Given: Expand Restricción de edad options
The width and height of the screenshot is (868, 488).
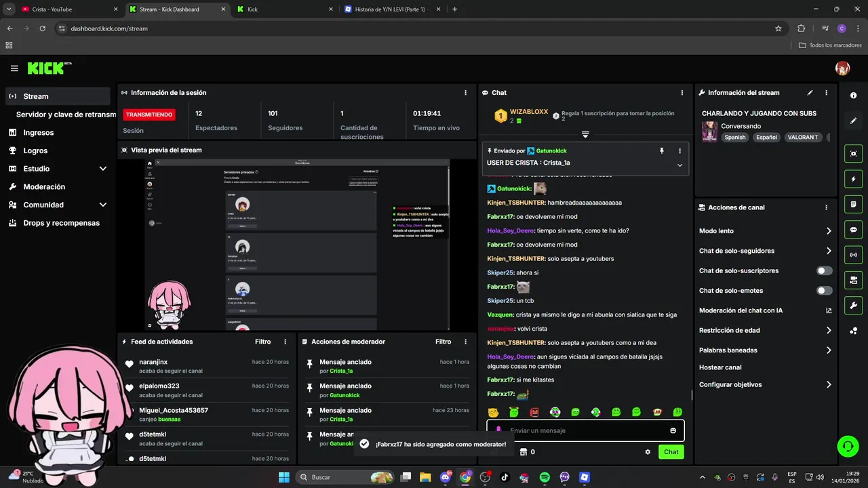Looking at the screenshot, I should pos(829,331).
